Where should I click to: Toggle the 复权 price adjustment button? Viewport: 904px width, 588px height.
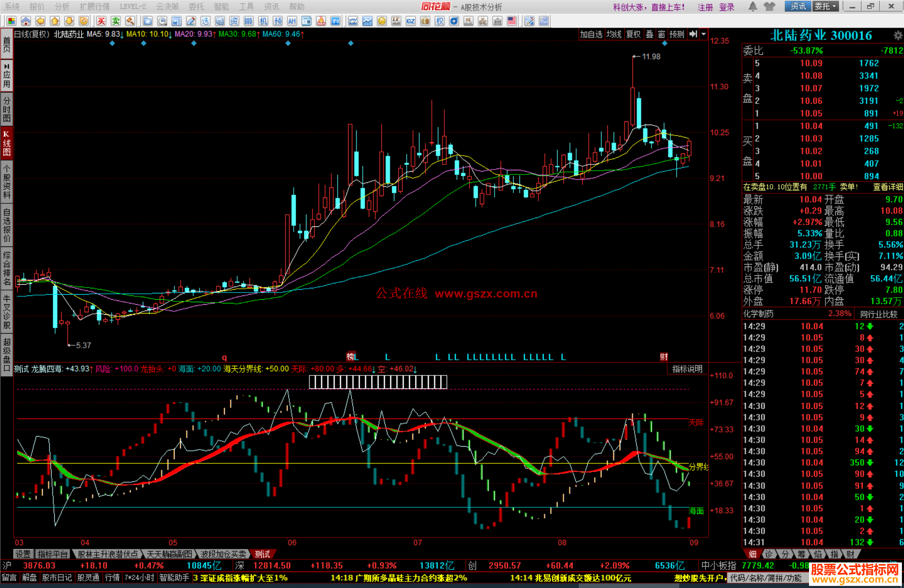click(633, 34)
